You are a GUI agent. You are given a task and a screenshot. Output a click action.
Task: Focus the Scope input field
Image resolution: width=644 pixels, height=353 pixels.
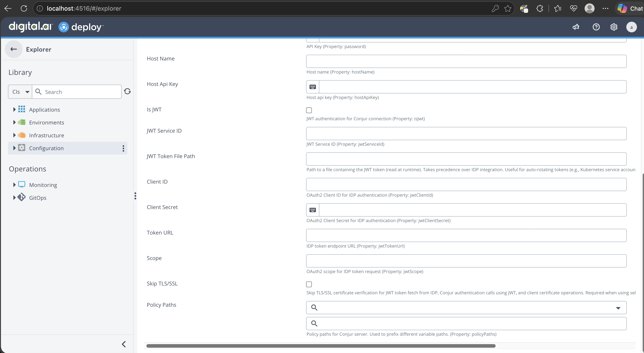[466, 261]
